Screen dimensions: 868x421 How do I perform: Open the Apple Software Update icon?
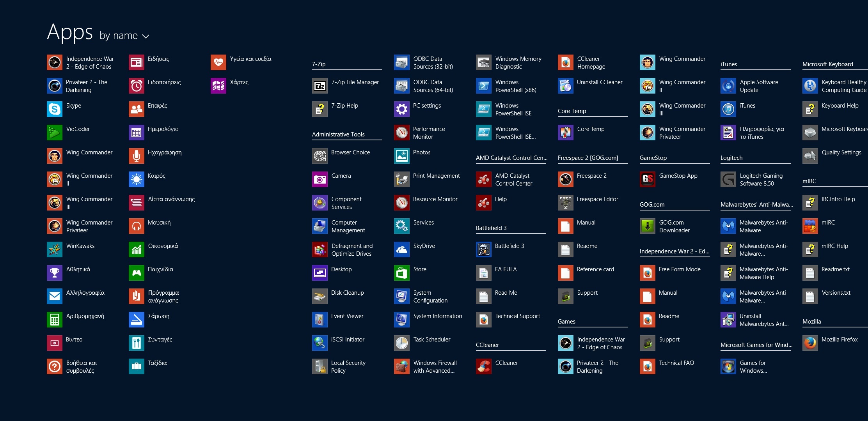(x=728, y=86)
